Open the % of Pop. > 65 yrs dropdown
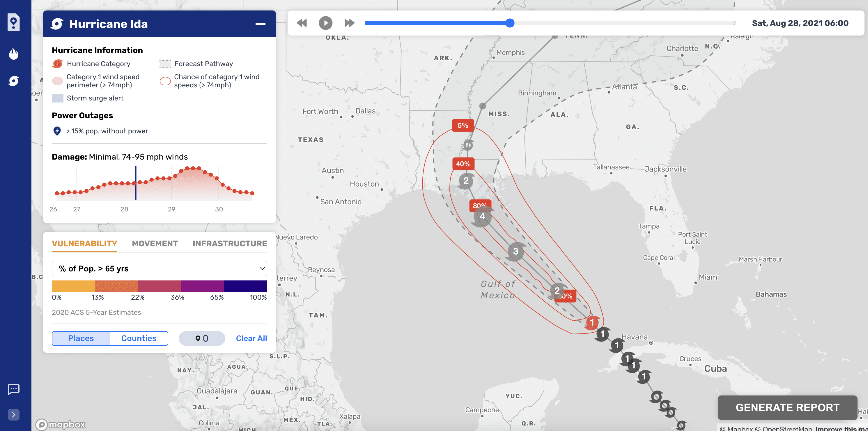 click(x=160, y=269)
